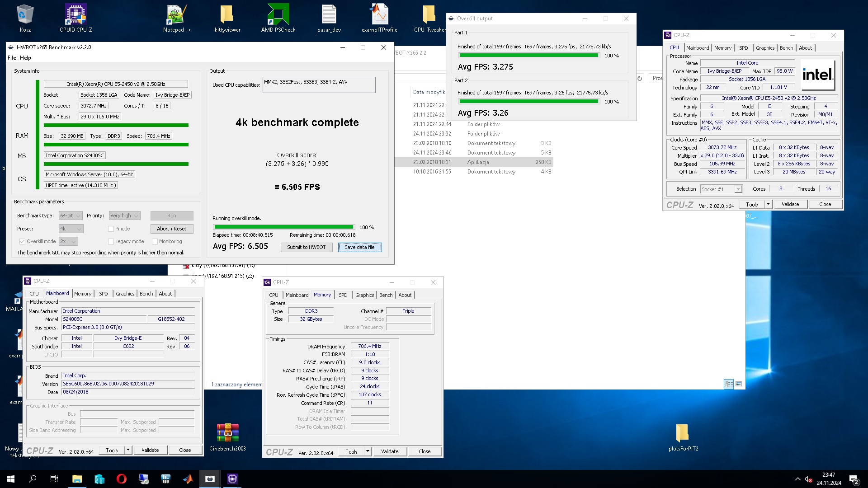The height and width of the screenshot is (488, 868).
Task: Open File Explorer from the taskbar
Action: pyautogui.click(x=77, y=479)
